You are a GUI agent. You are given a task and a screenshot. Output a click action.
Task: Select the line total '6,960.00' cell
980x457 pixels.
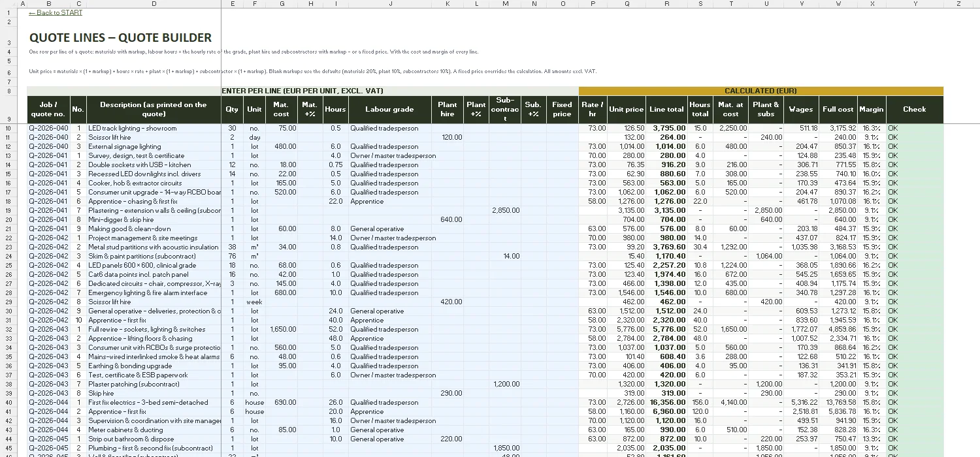(666, 411)
